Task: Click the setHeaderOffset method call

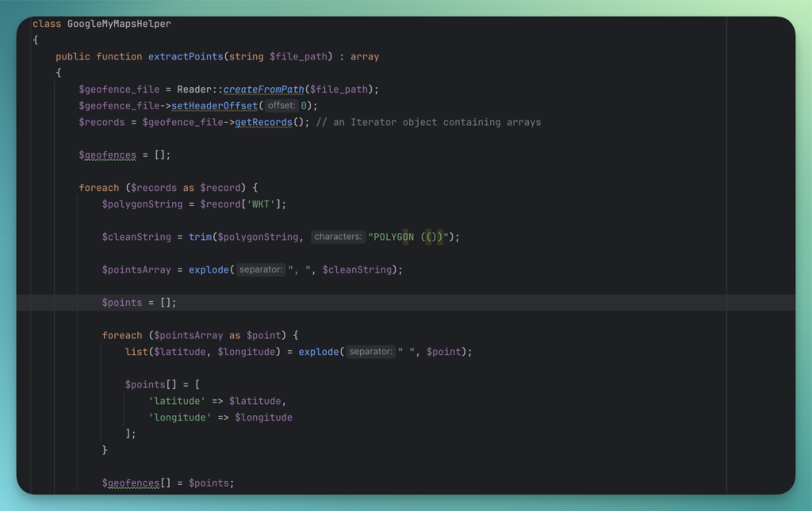Action: [x=215, y=106]
